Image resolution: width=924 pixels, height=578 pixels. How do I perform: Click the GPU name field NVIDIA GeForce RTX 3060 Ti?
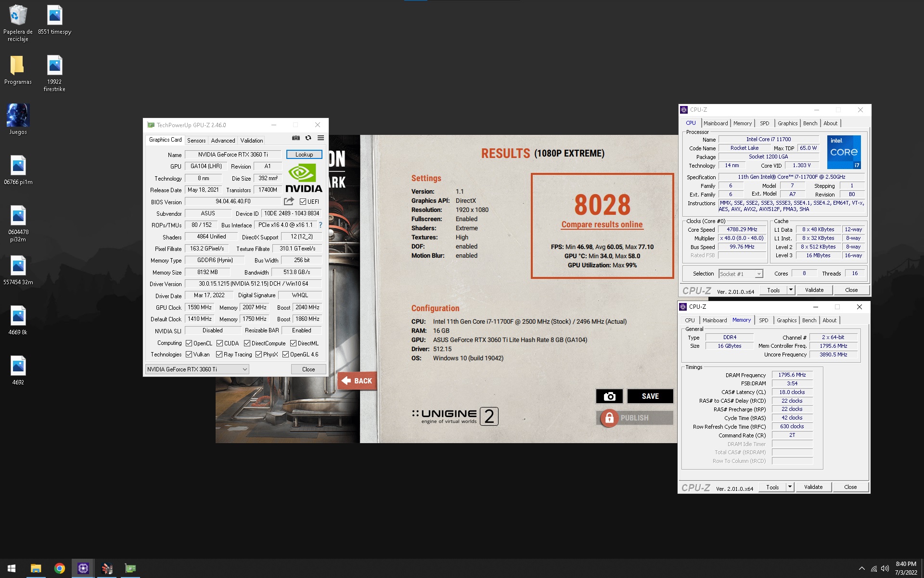(233, 154)
